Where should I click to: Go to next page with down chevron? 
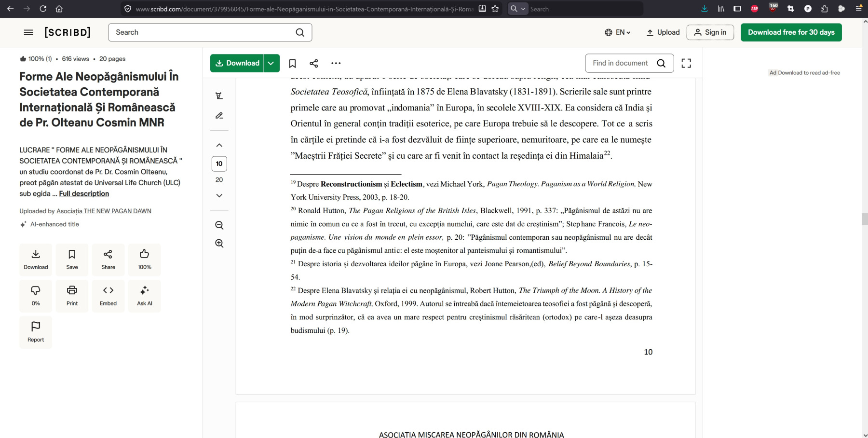(219, 196)
